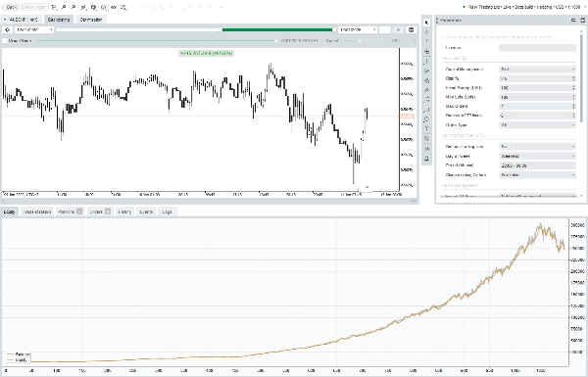Click the backtesting date range slider
This screenshot has height=377, width=588.
tap(195, 29)
